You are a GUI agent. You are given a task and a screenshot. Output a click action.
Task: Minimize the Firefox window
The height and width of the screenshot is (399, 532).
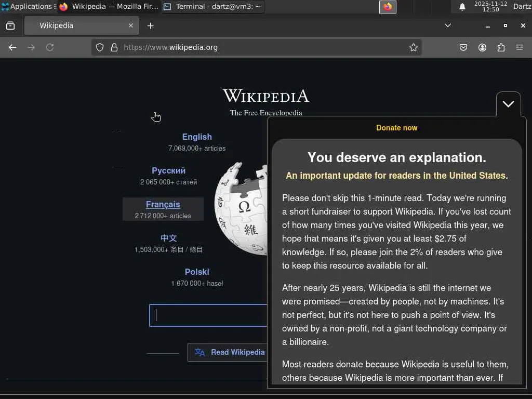tap(487, 26)
